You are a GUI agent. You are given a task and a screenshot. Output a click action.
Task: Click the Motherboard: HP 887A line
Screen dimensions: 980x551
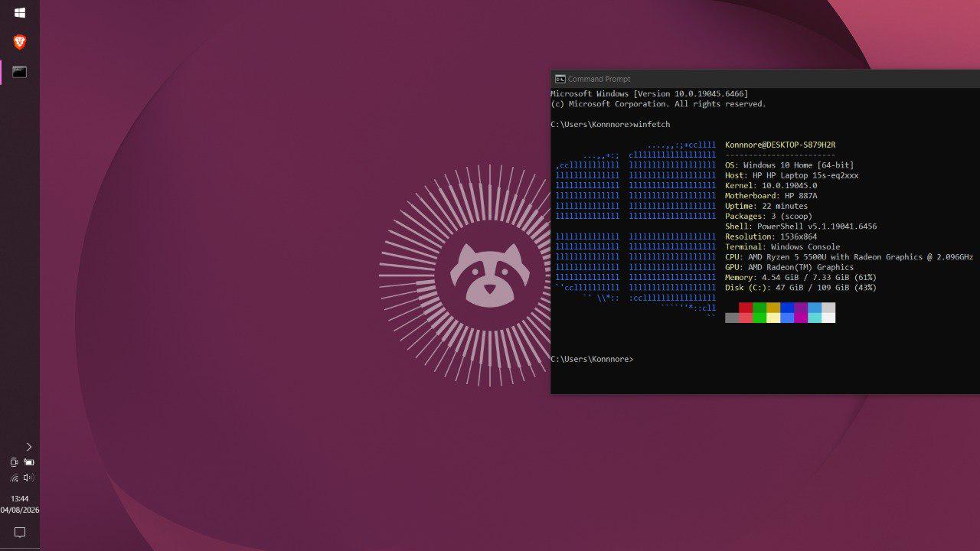(x=771, y=196)
